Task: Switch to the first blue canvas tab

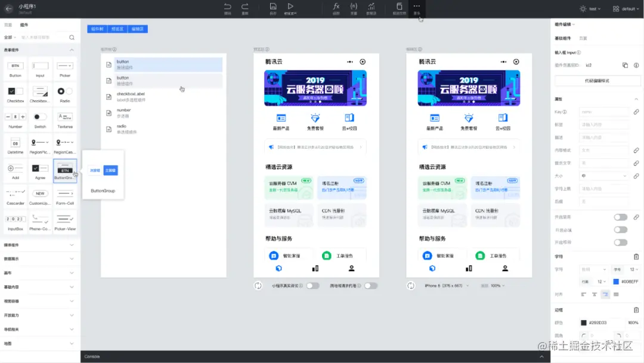Action: pyautogui.click(x=97, y=29)
